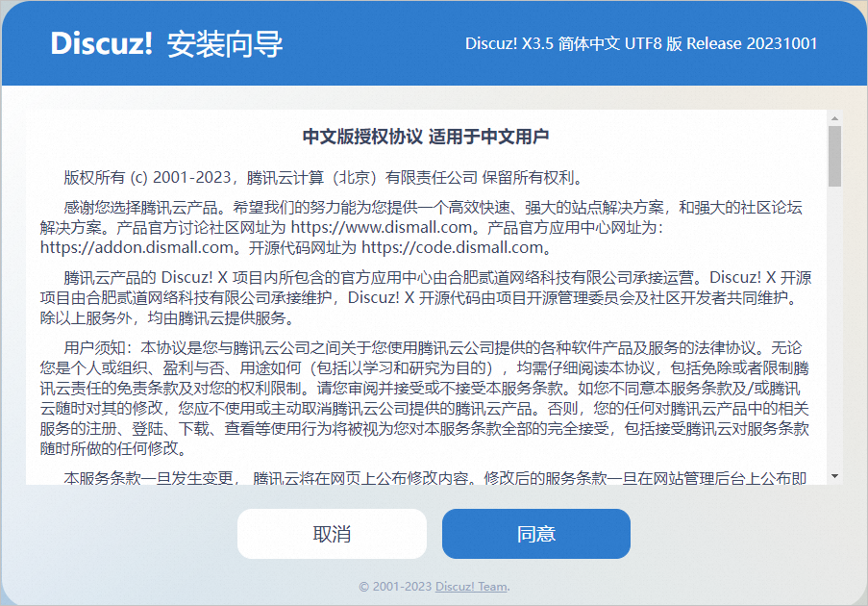Click the Discuz! logo in the header
The width and height of the screenshot is (868, 606).
(101, 44)
